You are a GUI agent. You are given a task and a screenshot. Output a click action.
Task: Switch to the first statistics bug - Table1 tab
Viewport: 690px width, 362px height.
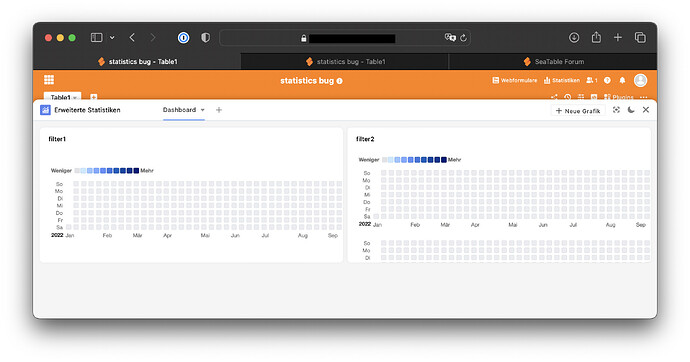137,62
